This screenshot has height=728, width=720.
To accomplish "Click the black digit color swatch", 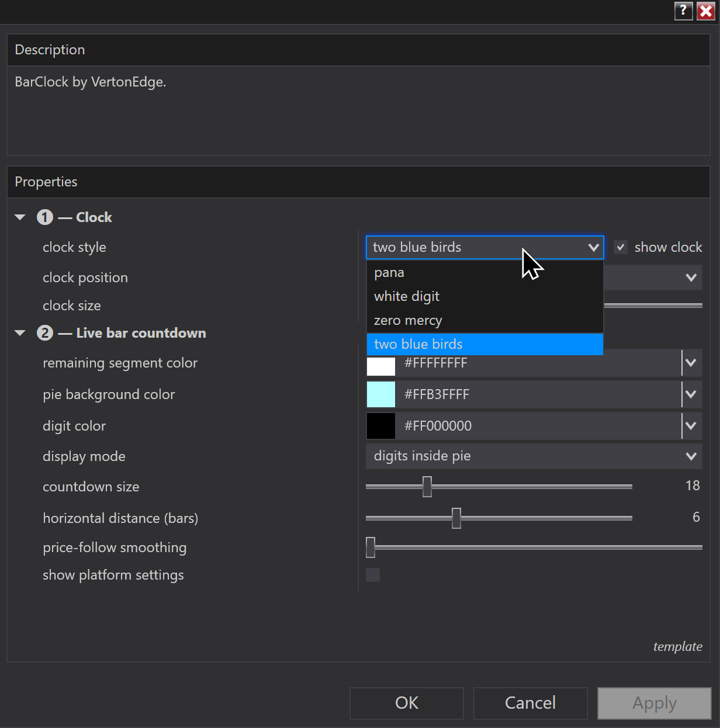I will click(381, 426).
